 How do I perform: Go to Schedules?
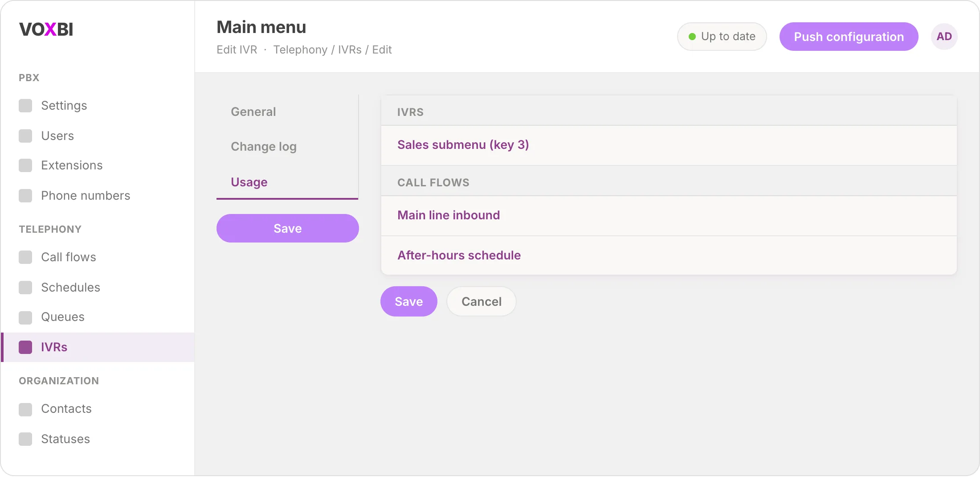(x=98, y=288)
